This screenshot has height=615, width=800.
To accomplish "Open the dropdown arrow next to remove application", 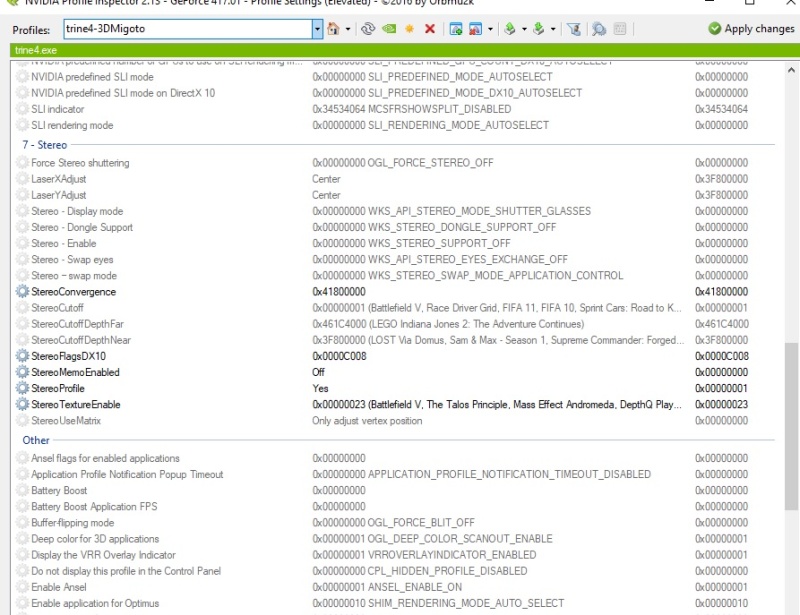I will coord(490,29).
